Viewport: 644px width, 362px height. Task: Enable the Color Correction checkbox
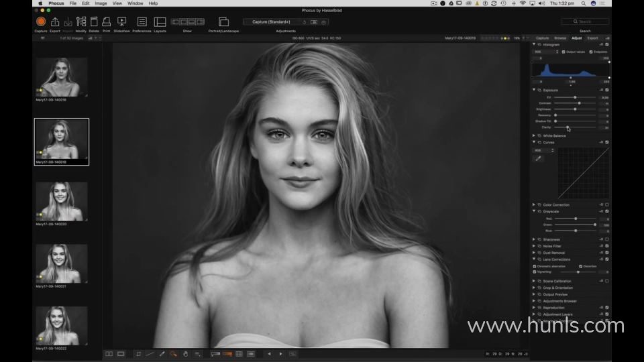607,205
